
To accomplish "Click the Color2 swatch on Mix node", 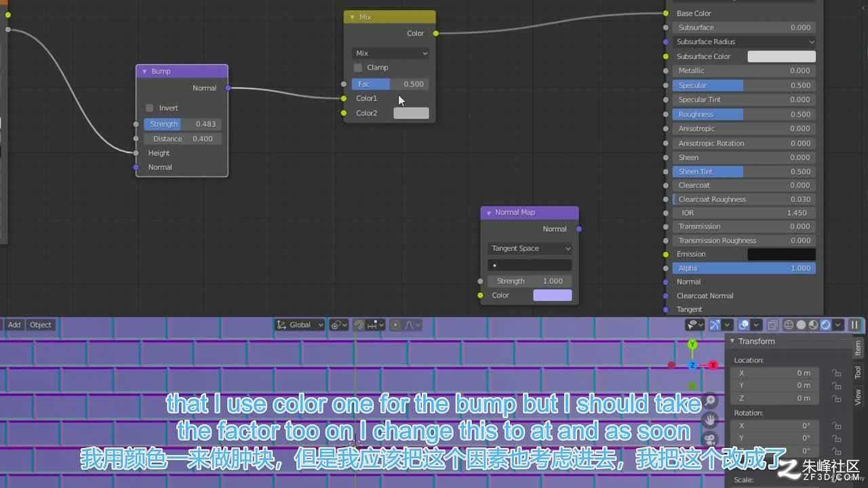I will [411, 113].
